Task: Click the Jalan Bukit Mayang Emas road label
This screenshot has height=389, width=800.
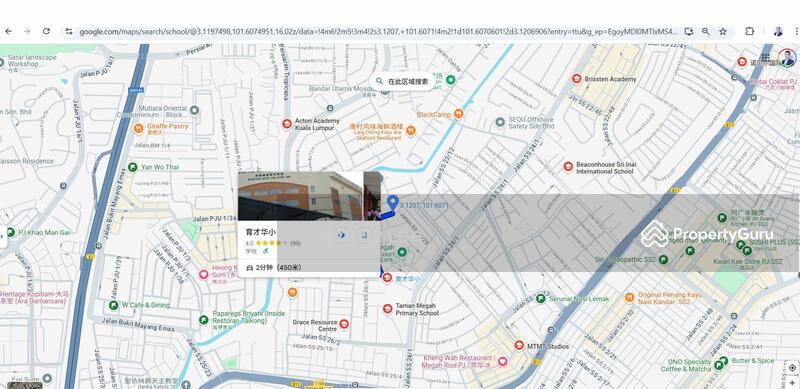Action: point(138,324)
